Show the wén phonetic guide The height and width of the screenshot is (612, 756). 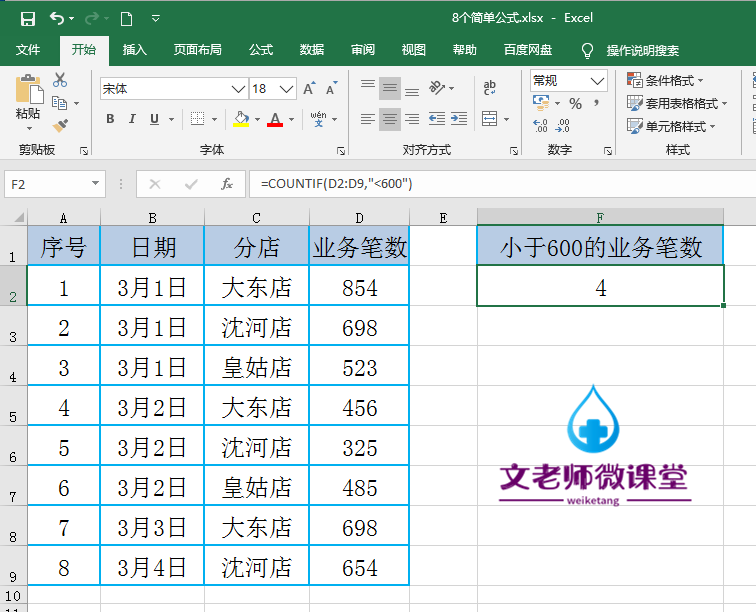pyautogui.click(x=318, y=119)
